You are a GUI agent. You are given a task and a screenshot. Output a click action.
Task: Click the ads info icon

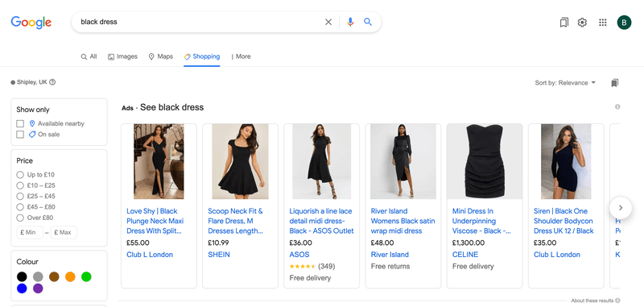(617, 107)
